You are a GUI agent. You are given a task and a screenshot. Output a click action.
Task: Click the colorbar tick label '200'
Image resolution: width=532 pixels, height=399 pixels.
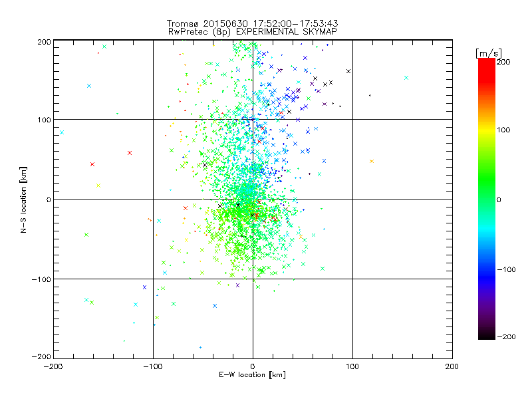tap(503, 62)
